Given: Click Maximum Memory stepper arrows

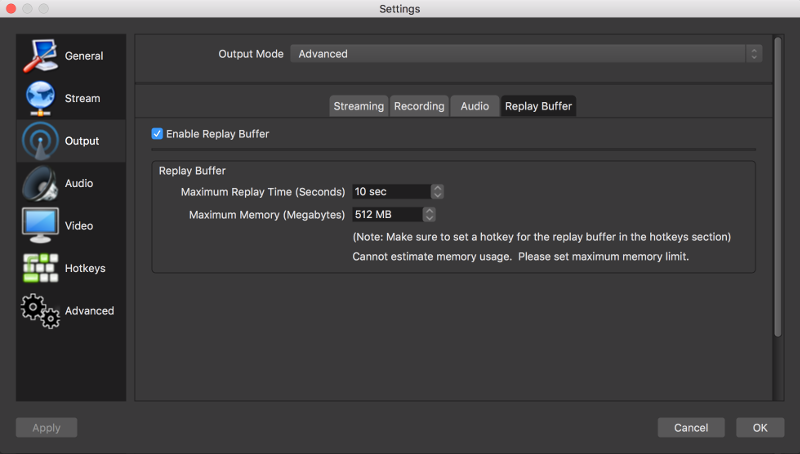Looking at the screenshot, I should pos(429,214).
